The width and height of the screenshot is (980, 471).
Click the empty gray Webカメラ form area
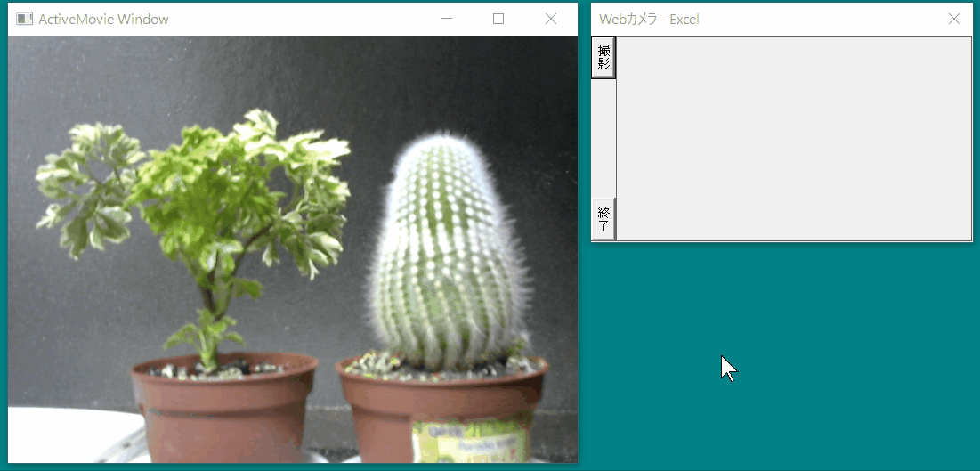pyautogui.click(x=792, y=138)
